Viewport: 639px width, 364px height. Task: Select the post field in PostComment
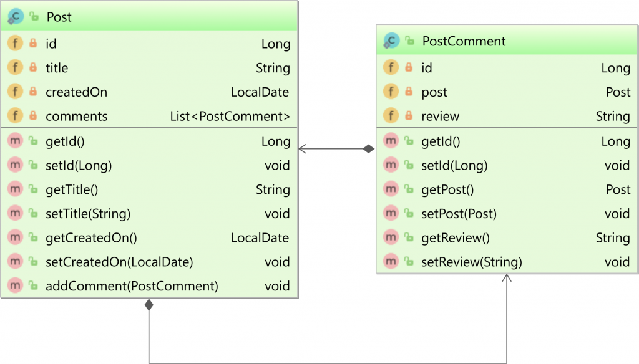(434, 93)
